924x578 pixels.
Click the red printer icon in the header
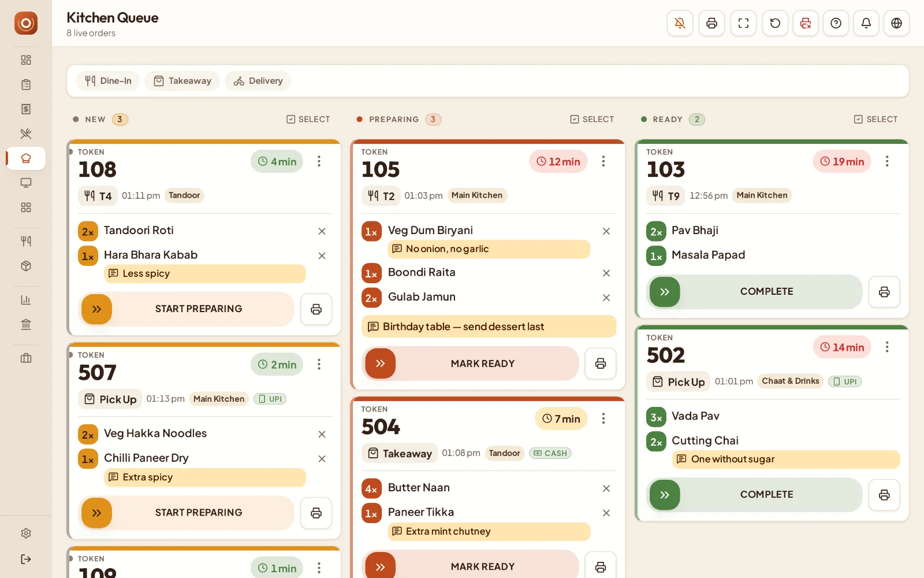pyautogui.click(x=806, y=23)
